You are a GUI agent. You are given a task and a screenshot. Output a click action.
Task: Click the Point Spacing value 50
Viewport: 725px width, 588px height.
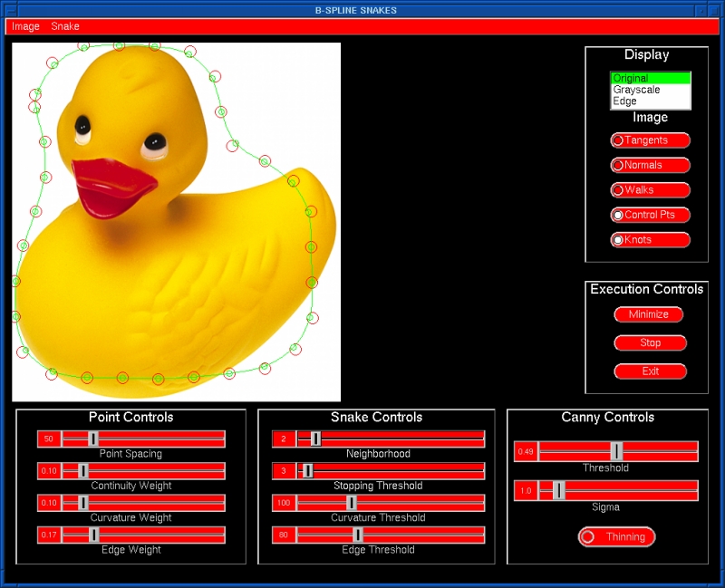[x=49, y=439]
